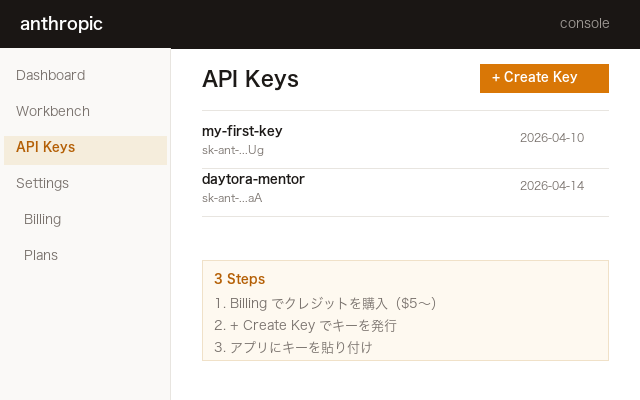Open Workbench from the sidebar
Viewport: 640px width, 400px height.
[53, 111]
